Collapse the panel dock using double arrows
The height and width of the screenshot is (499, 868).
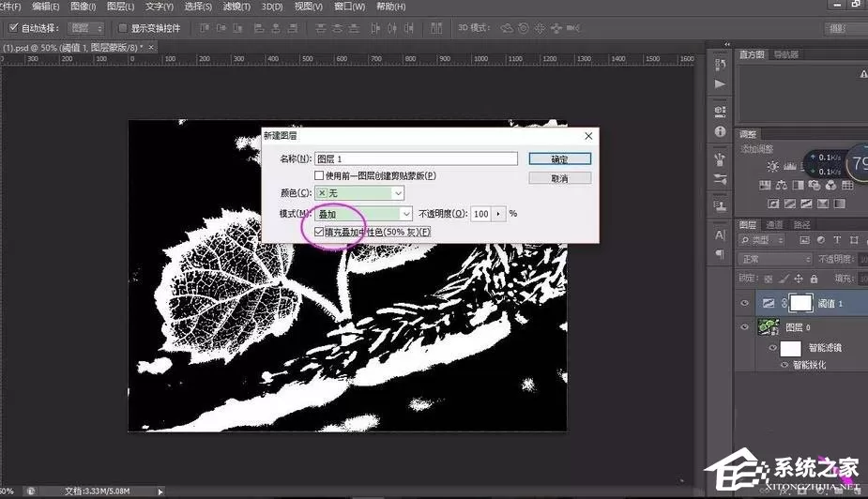pos(727,44)
